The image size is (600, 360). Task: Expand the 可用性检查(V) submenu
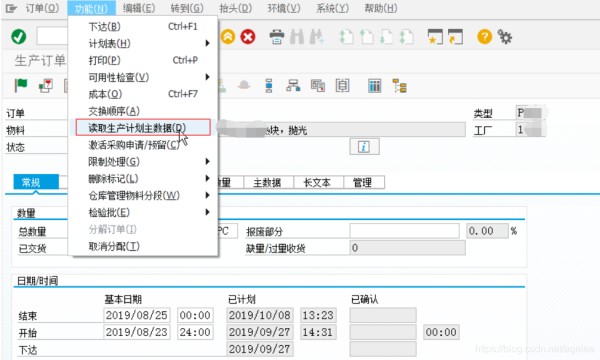(x=207, y=77)
